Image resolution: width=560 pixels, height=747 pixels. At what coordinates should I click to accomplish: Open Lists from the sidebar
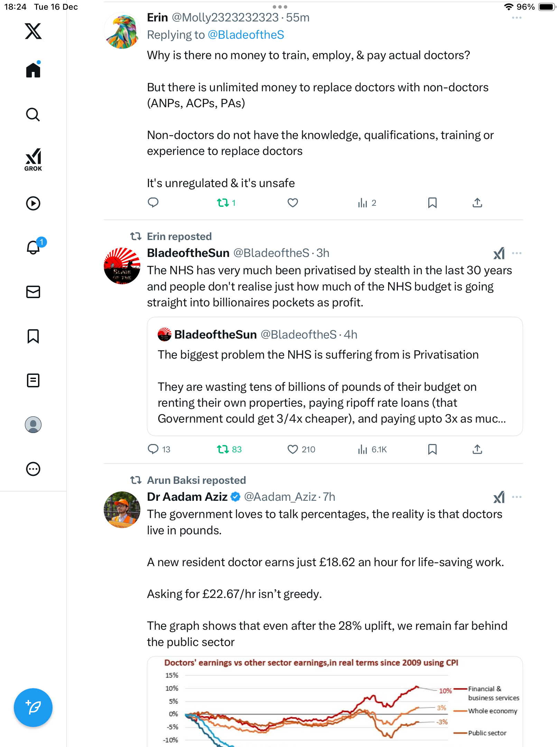33,380
